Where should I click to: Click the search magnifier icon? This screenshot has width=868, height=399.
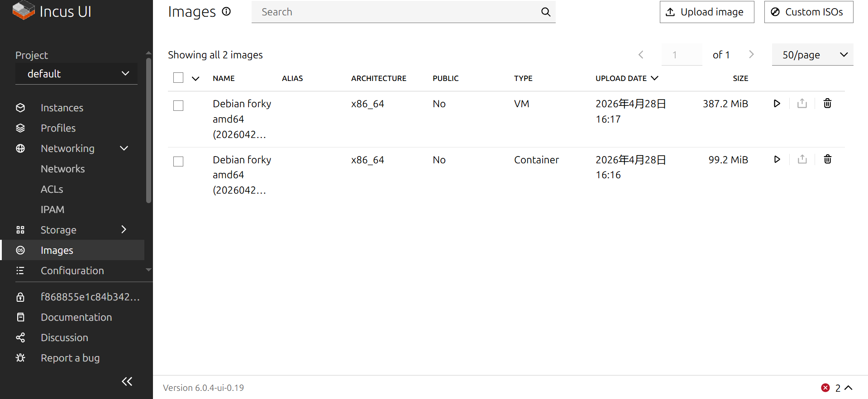tap(546, 12)
